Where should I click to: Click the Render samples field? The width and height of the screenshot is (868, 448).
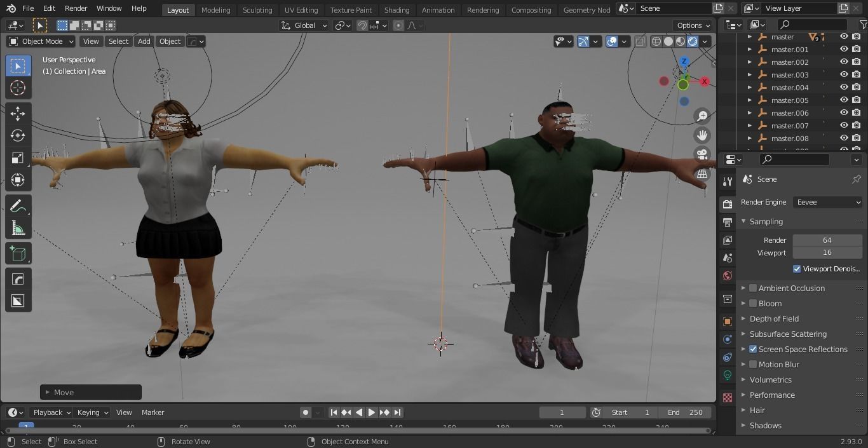coord(827,240)
